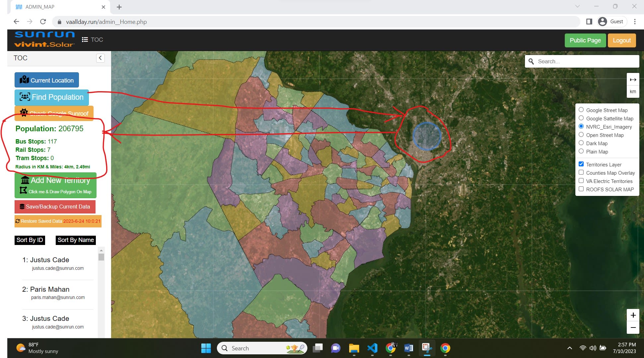This screenshot has height=358, width=644.
Task: Click the green Public Page button
Action: (x=585, y=40)
